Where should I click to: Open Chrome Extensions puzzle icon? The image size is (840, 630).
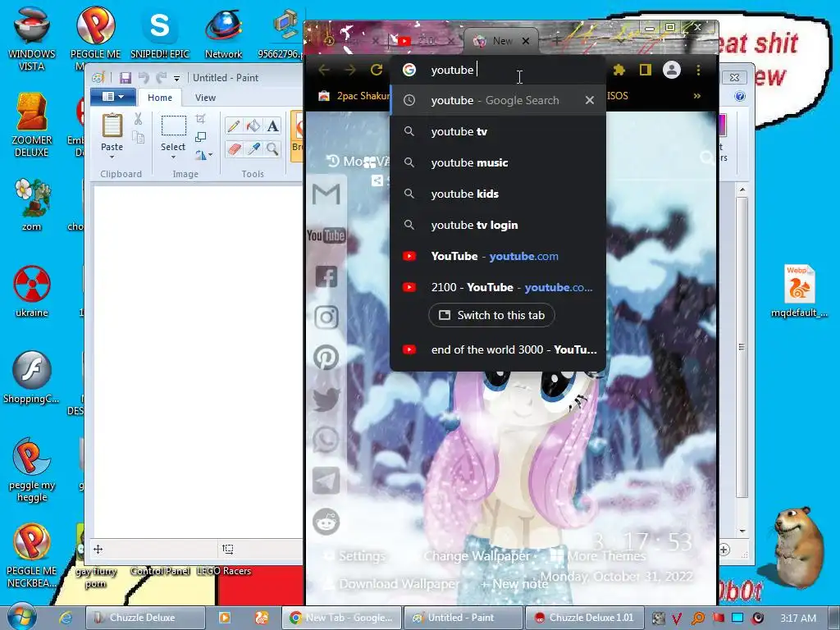click(619, 70)
